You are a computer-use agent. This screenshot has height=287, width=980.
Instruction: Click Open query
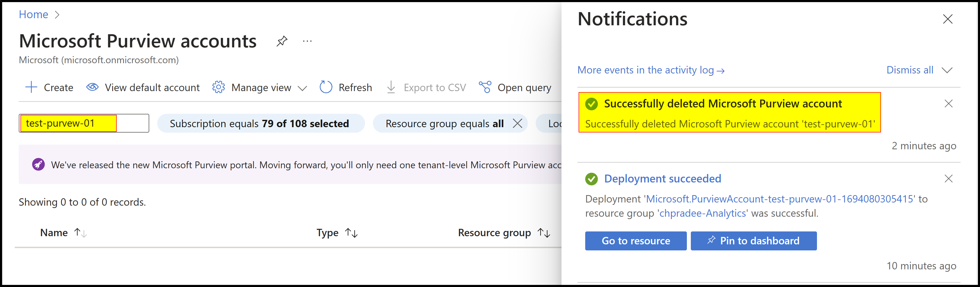(515, 87)
